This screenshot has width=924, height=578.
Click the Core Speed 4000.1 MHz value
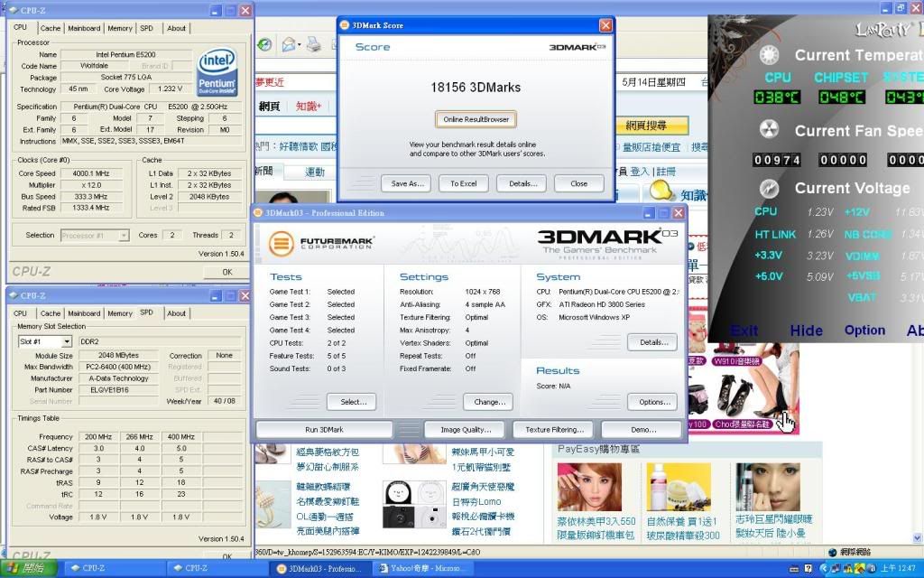(x=91, y=173)
